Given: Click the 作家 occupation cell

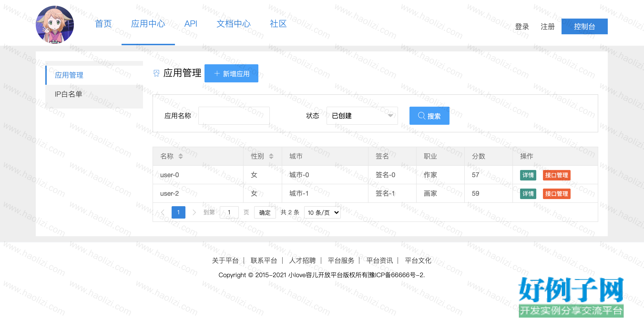Looking at the screenshot, I should pos(440,175).
